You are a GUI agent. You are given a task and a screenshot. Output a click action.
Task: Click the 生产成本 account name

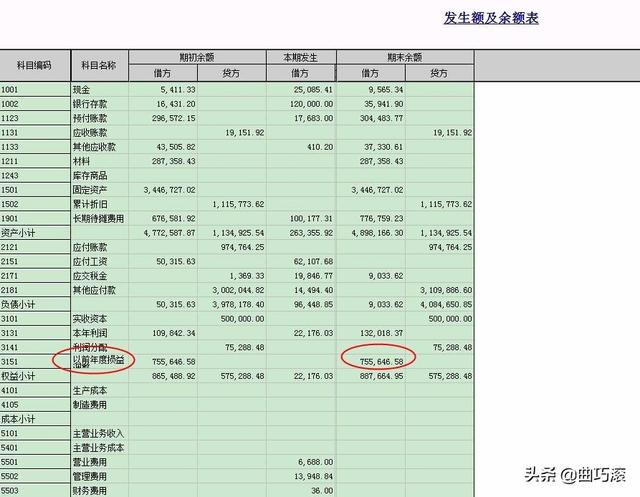pos(90,390)
